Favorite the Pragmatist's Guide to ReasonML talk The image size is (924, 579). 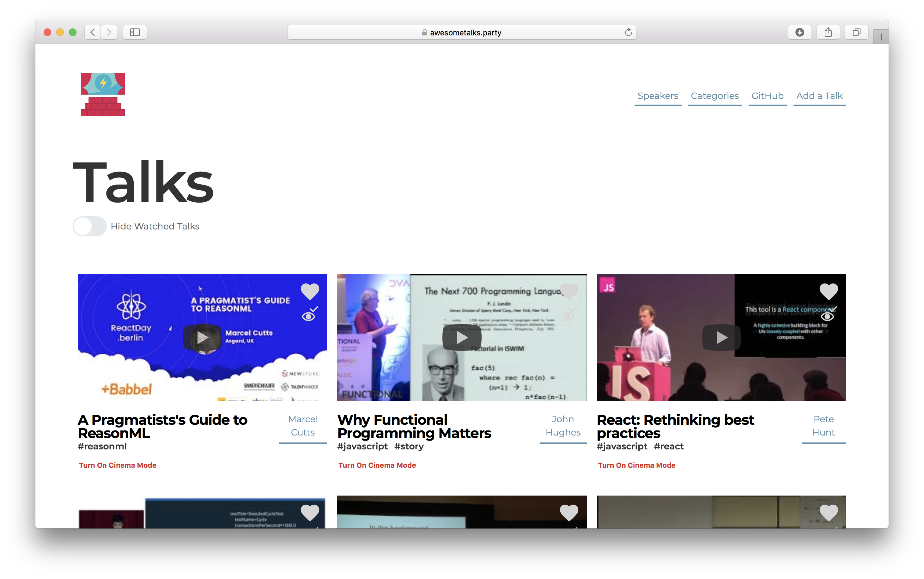[310, 291]
